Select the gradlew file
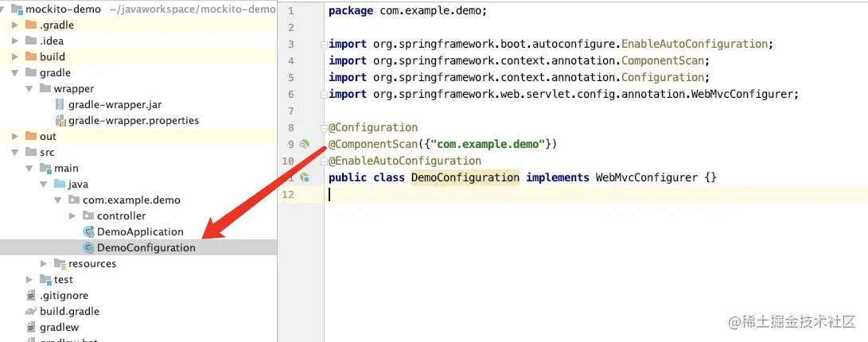868x342 pixels. (x=59, y=328)
